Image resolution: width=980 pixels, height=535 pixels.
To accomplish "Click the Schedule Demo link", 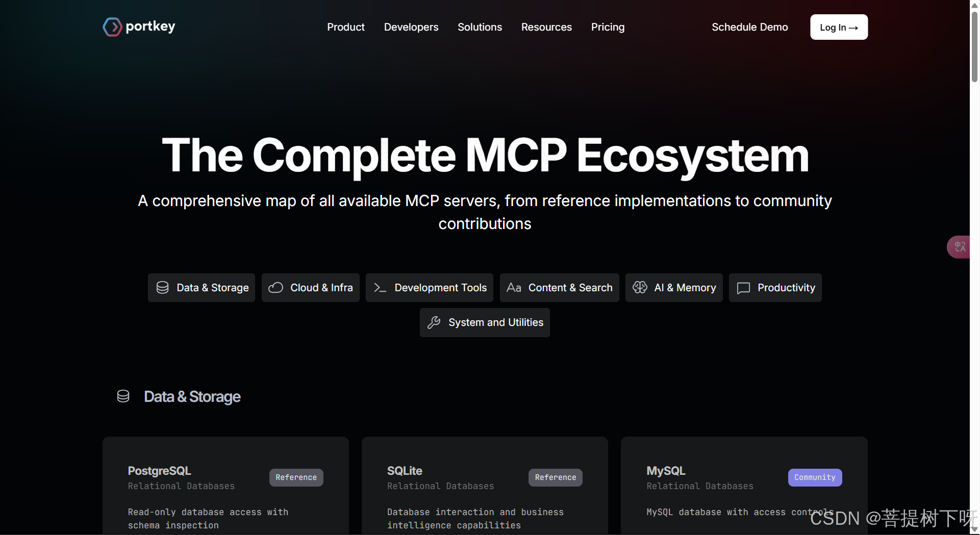I will click(x=749, y=27).
